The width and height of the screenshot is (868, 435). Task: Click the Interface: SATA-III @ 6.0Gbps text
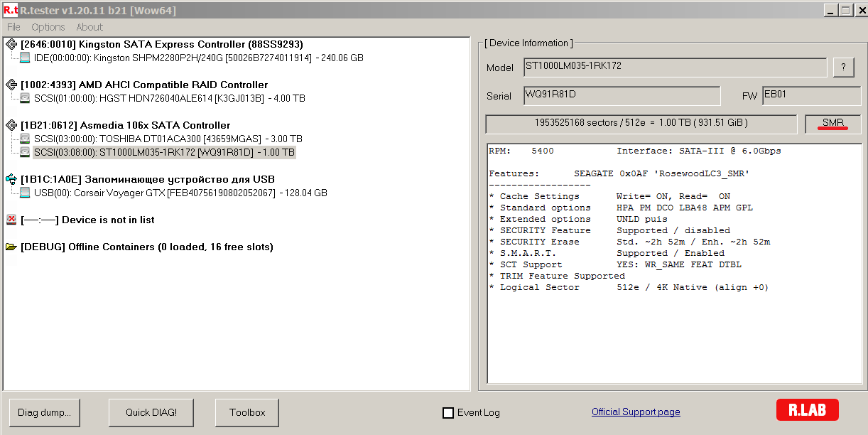699,151
